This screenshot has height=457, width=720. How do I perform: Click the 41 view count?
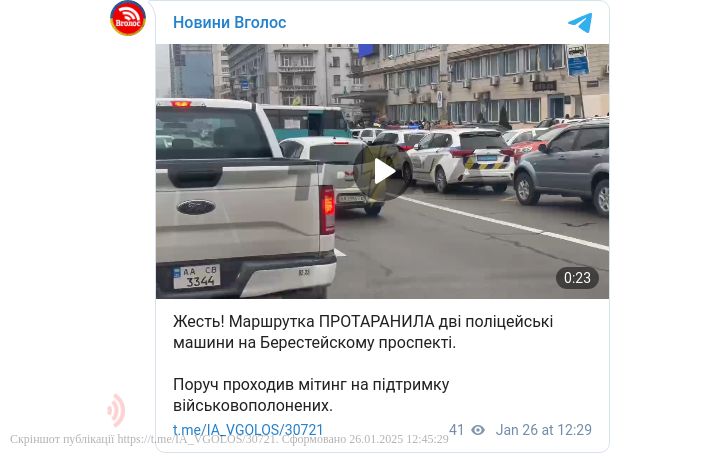click(x=456, y=430)
